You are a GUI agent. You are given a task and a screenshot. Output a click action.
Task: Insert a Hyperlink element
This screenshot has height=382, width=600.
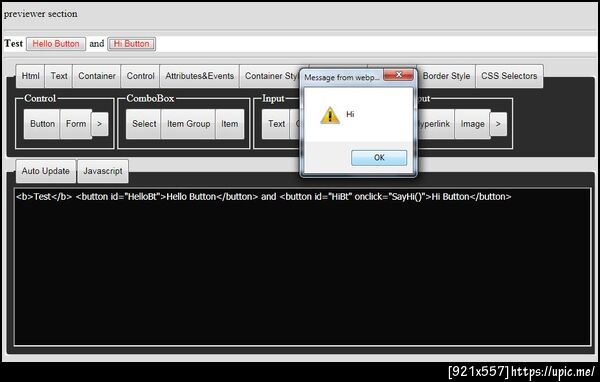[x=435, y=124]
